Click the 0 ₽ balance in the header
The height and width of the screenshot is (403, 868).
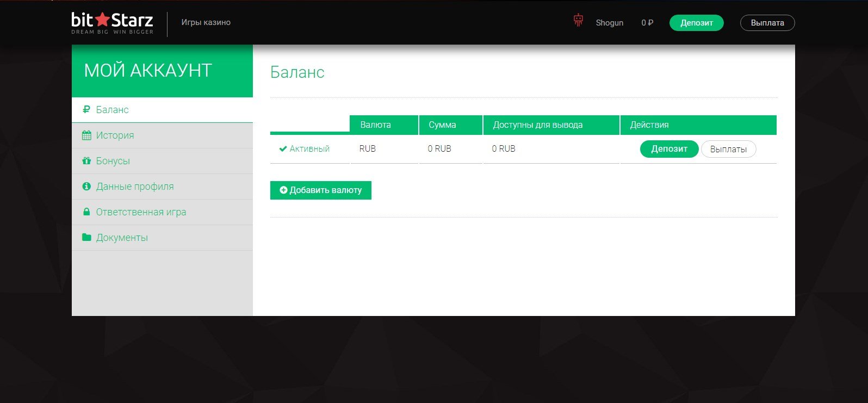(x=647, y=23)
